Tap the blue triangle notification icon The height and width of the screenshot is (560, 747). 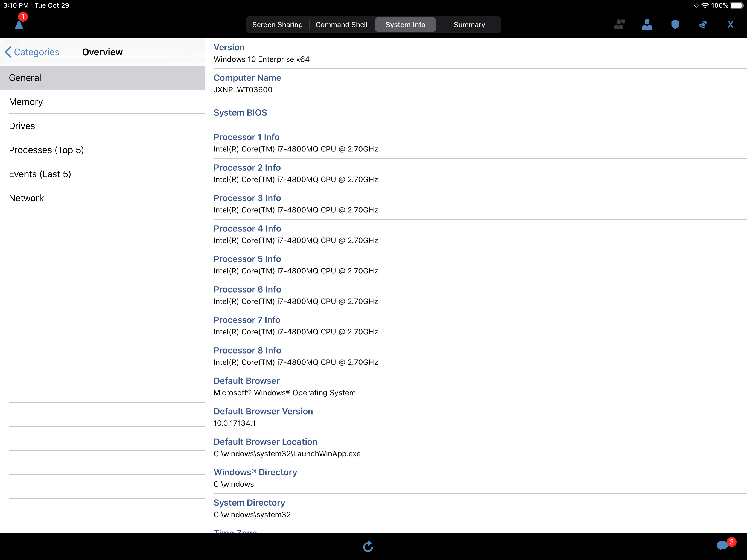pyautogui.click(x=19, y=24)
